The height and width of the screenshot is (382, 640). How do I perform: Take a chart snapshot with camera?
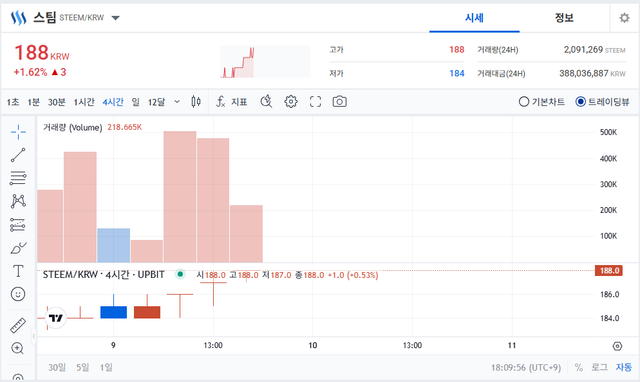[x=340, y=102]
